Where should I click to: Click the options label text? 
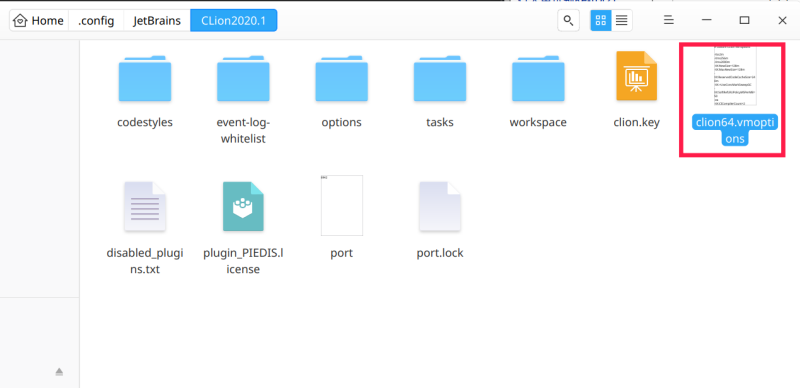[341, 123]
